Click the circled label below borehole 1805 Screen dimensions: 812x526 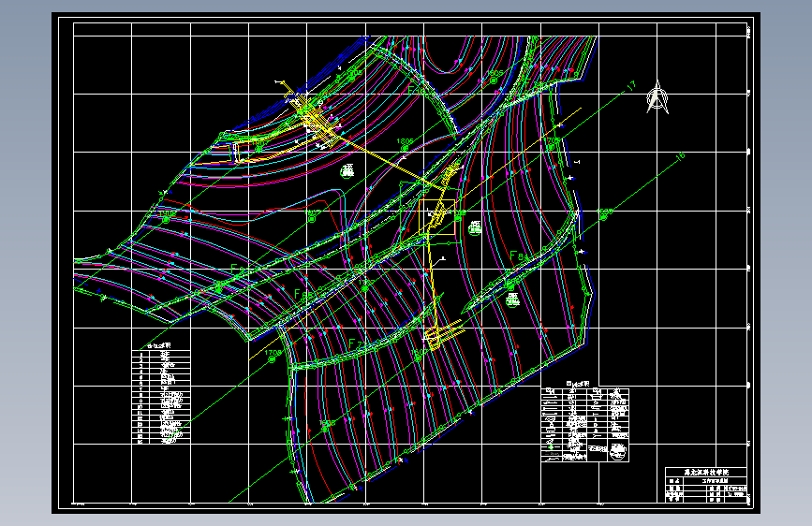[x=347, y=171]
